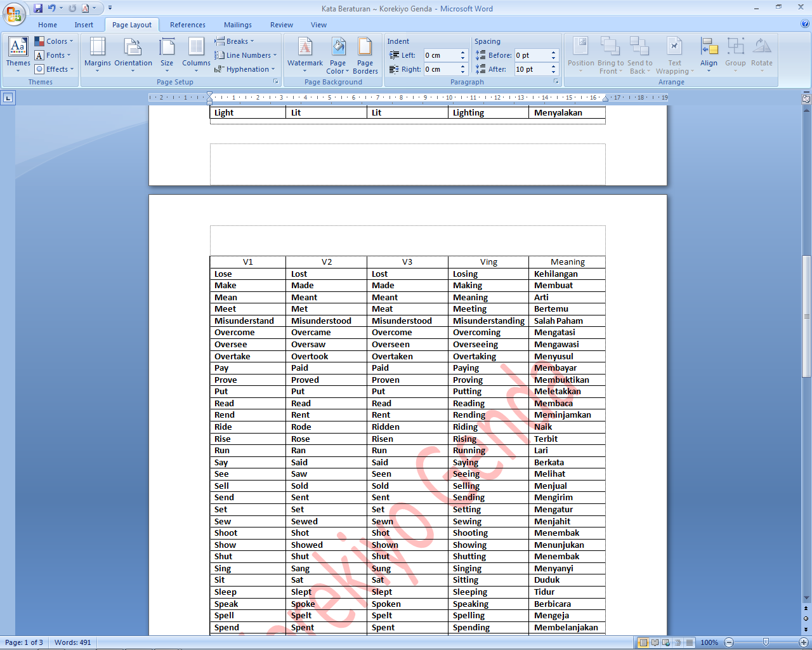
Task: Open the theme Colors dropdown
Action: click(x=55, y=41)
